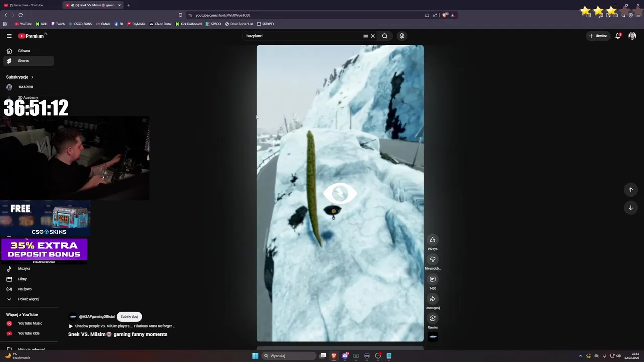Share the Short via Udostępnij
644x362 pixels.
click(x=432, y=299)
